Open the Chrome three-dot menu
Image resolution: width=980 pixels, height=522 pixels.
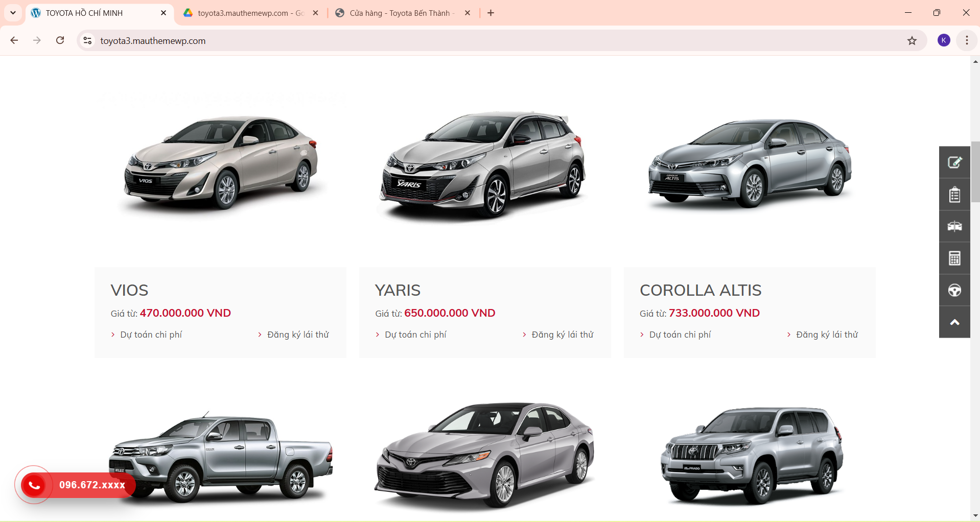[x=967, y=40]
